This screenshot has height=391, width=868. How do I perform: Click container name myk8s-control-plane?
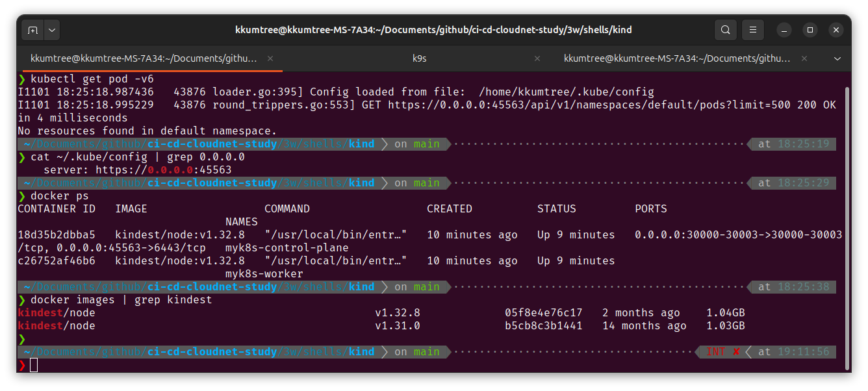click(287, 248)
